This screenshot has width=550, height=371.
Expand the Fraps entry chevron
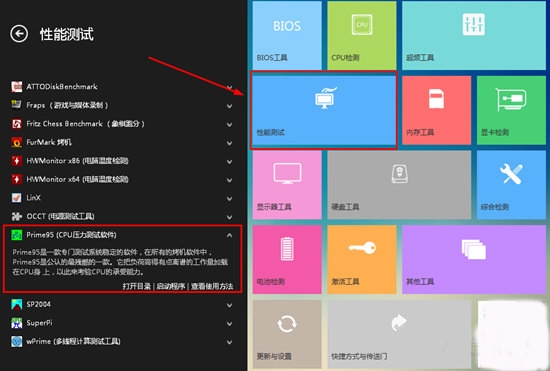(229, 106)
